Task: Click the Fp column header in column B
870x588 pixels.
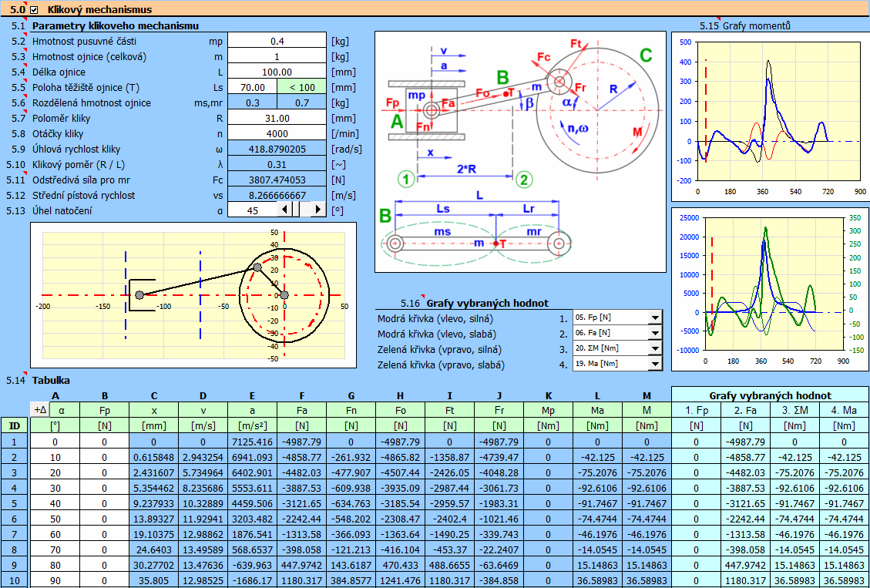Action: pyautogui.click(x=104, y=411)
